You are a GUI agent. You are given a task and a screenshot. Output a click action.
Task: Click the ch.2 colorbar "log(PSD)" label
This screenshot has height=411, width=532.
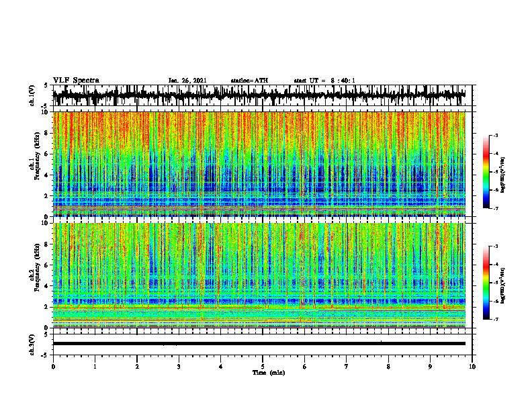coord(503,285)
